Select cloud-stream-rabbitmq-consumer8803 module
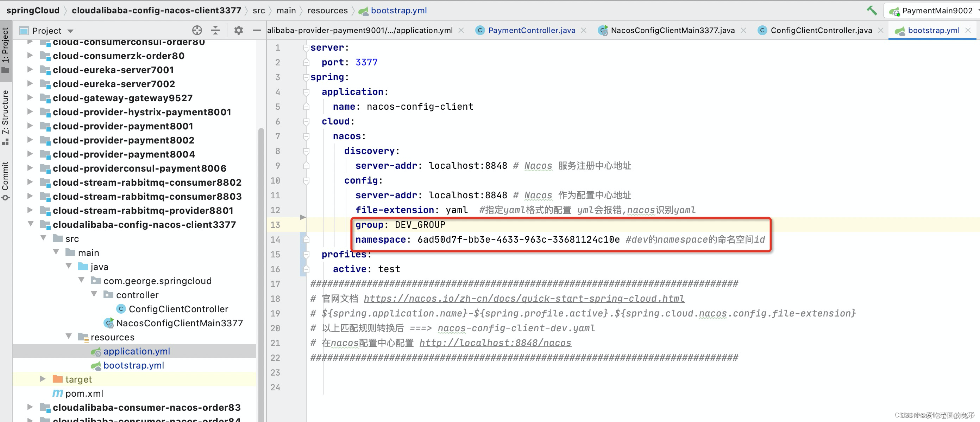 tap(147, 196)
